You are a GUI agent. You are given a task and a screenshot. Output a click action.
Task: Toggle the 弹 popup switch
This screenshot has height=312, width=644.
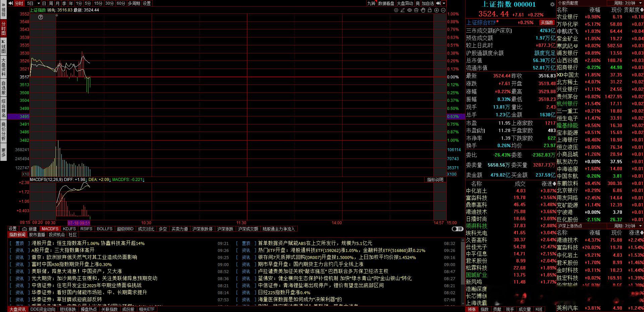coord(457,229)
